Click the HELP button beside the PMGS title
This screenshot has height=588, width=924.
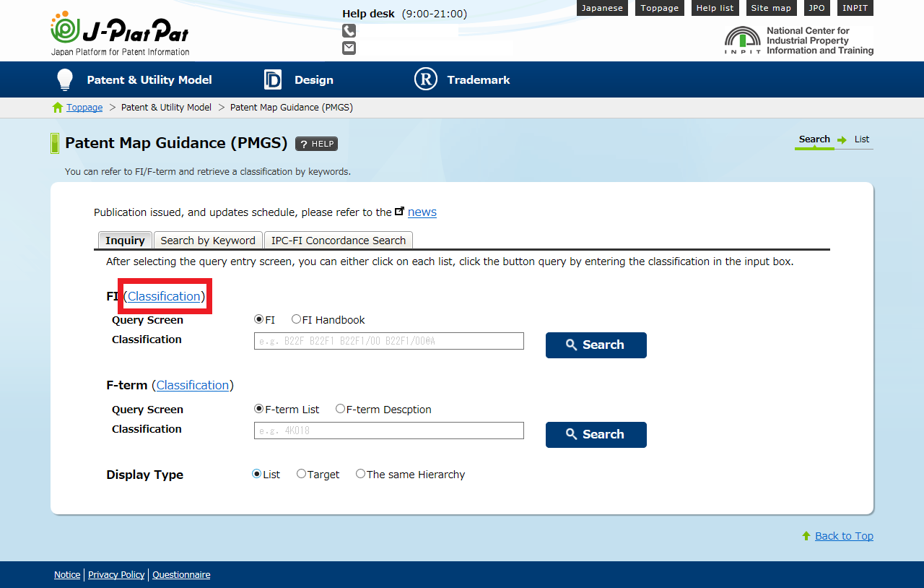click(316, 144)
